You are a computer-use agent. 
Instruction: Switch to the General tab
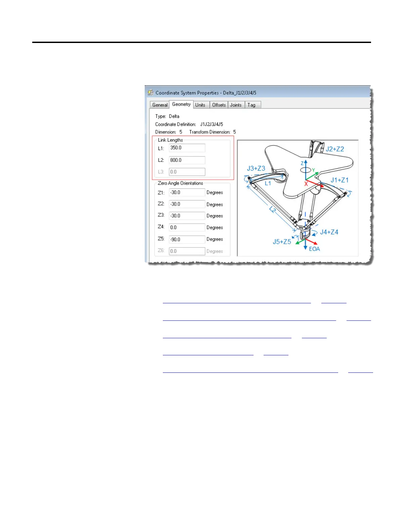coord(160,105)
